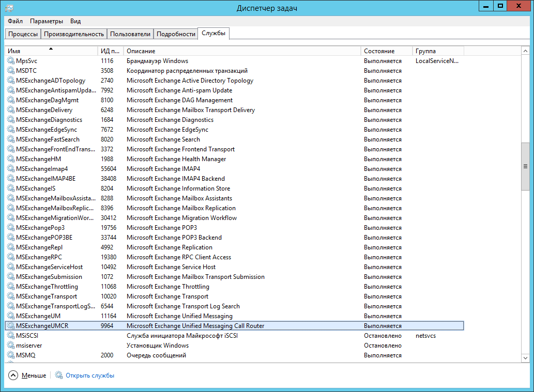534x392 pixels.
Task: Sort by the Состояние column header
Action: 387,51
